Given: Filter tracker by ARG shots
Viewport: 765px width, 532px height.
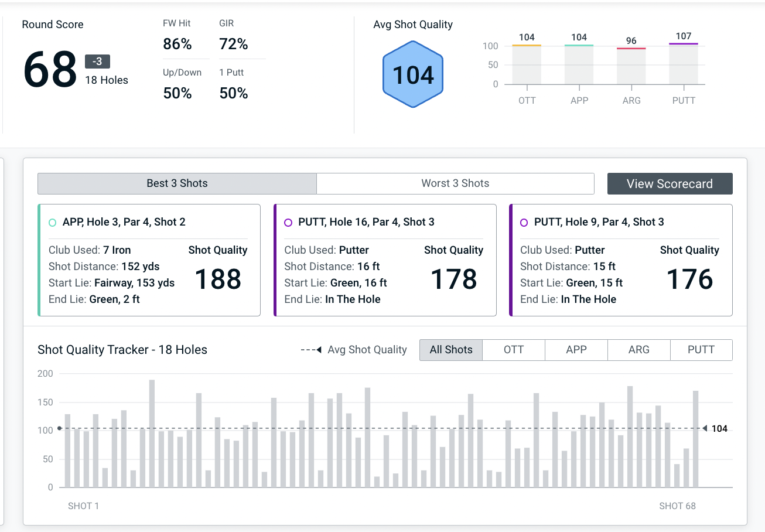Looking at the screenshot, I should point(638,350).
